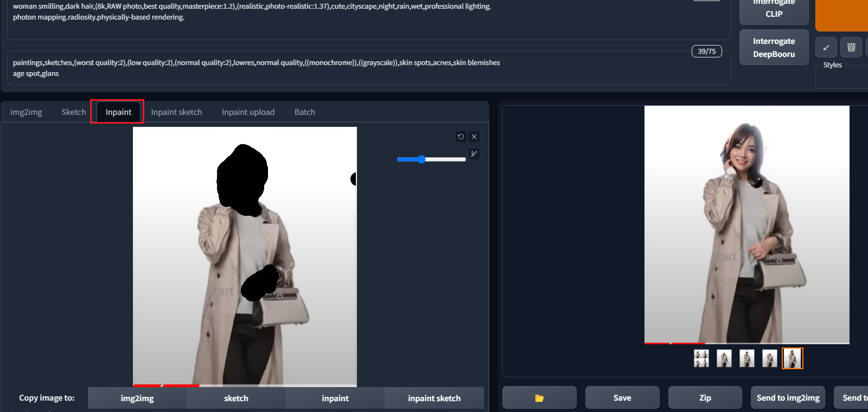Undo the last mask brush stroke

(x=461, y=137)
